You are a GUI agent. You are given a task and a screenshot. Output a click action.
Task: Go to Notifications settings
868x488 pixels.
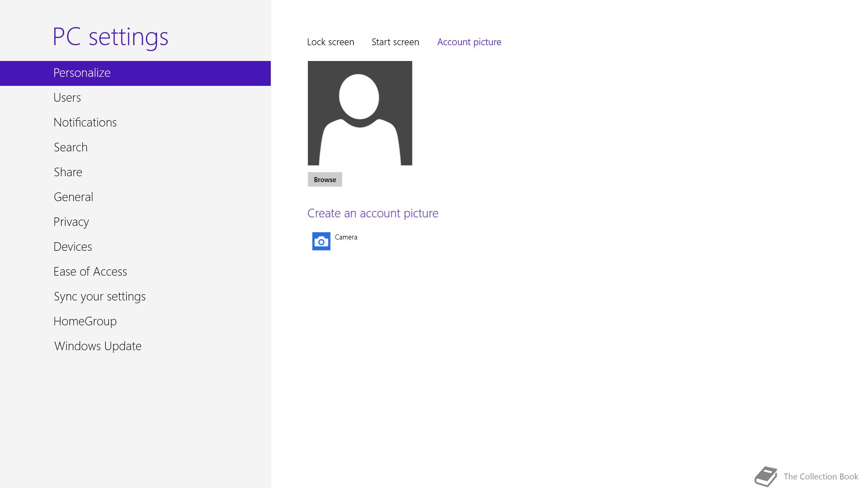135,122
